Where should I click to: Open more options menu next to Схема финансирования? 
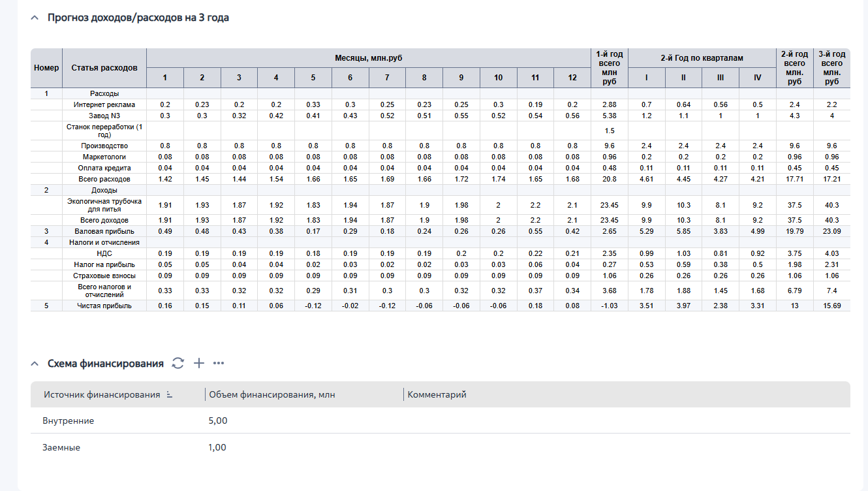219,363
